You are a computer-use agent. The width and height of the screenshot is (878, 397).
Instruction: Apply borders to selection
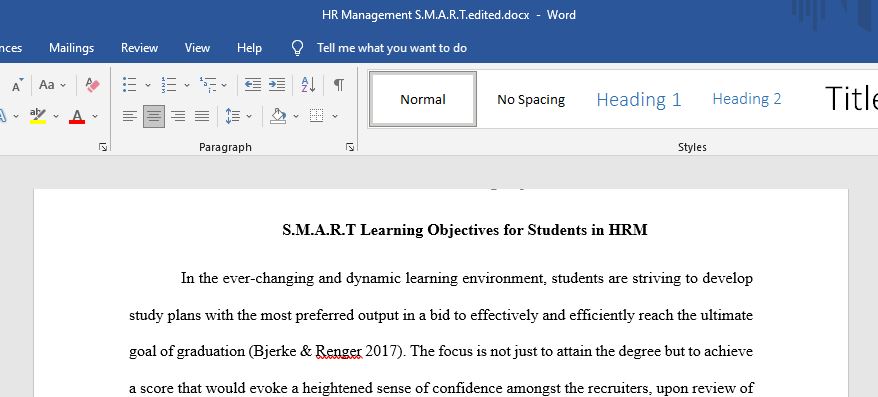pyautogui.click(x=317, y=116)
